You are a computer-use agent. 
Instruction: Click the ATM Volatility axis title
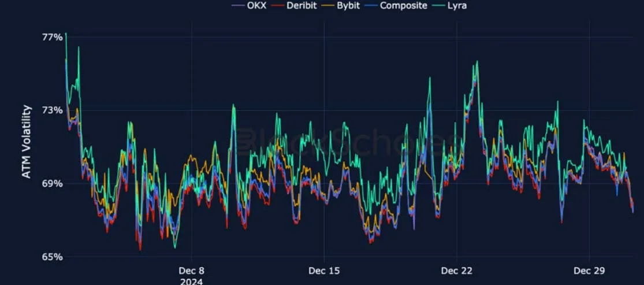pyautogui.click(x=27, y=142)
